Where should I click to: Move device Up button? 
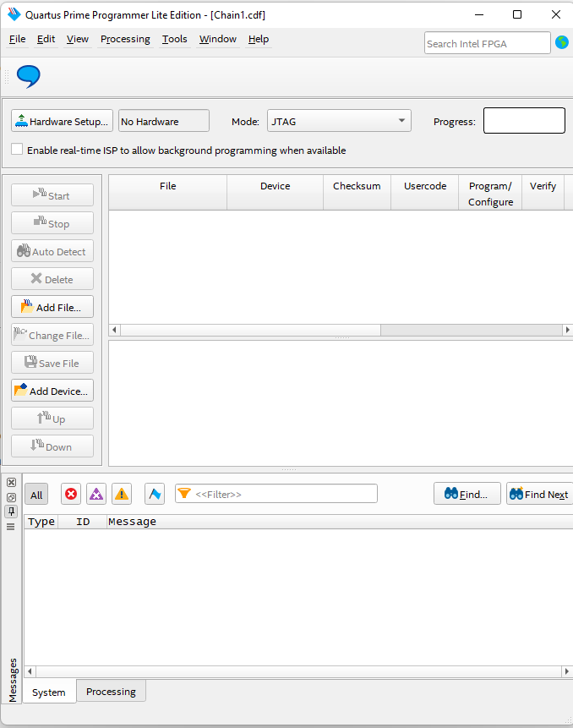click(x=52, y=418)
